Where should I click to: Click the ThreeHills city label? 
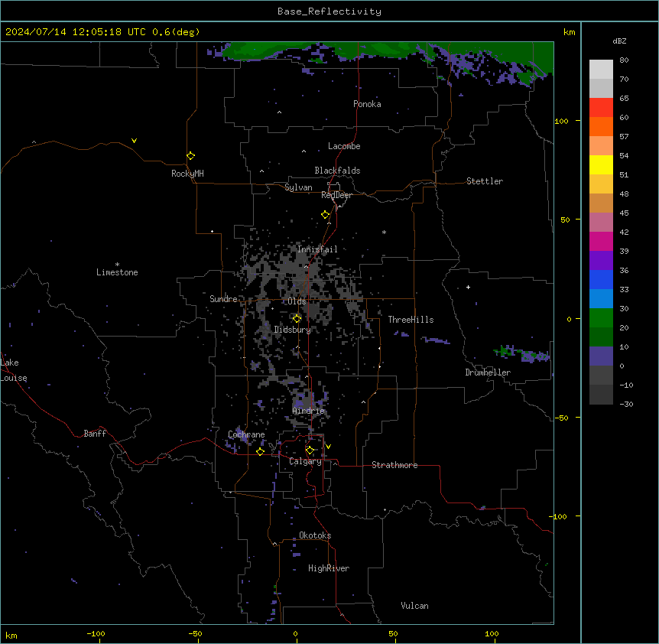[x=411, y=320]
